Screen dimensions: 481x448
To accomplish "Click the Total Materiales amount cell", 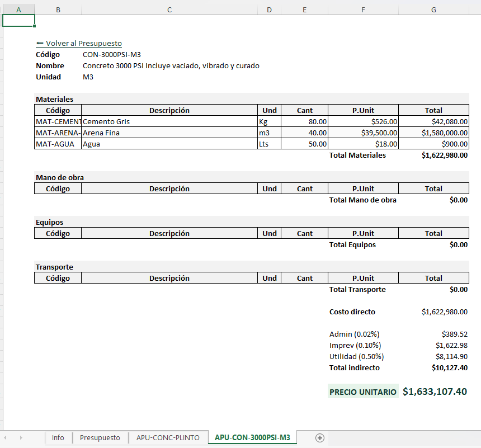I will 433,155.
